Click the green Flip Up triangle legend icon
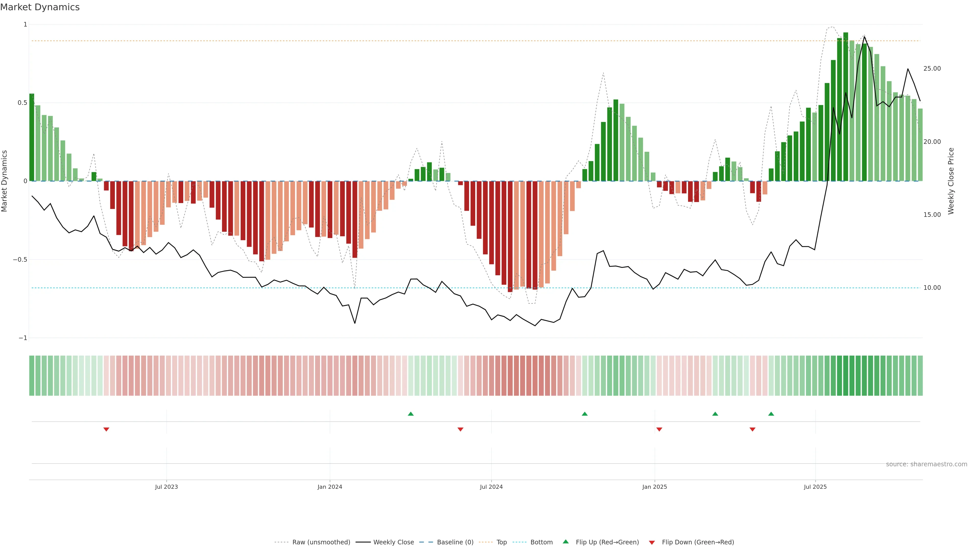The height and width of the screenshot is (551, 980). coord(566,542)
